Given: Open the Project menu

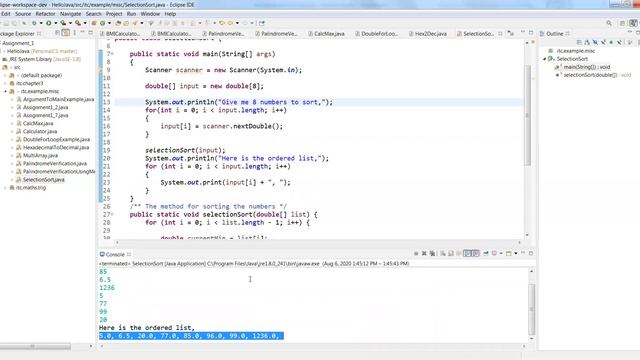Looking at the screenshot, I should point(114,14).
